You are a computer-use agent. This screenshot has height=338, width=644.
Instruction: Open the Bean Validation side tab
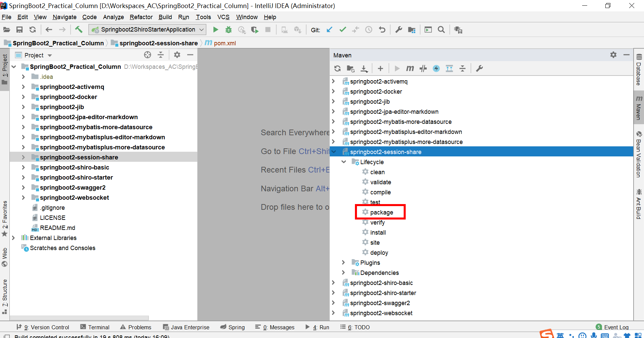(x=639, y=154)
